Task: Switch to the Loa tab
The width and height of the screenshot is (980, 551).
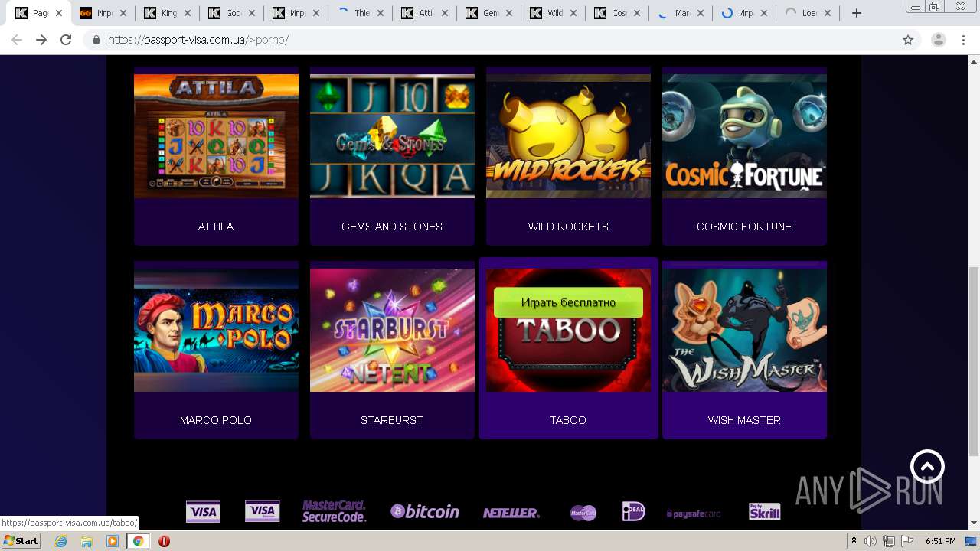Action: click(x=808, y=13)
